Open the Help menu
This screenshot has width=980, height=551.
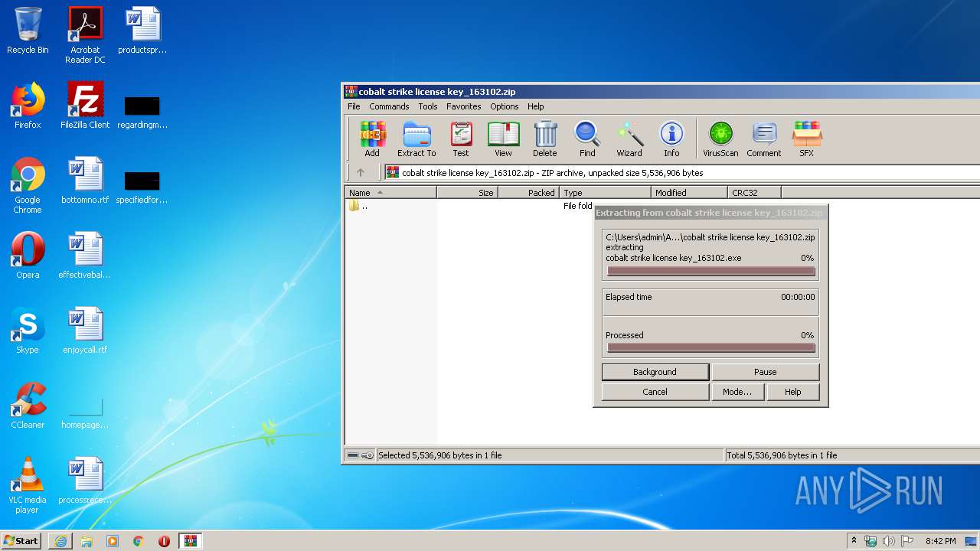pos(536,106)
